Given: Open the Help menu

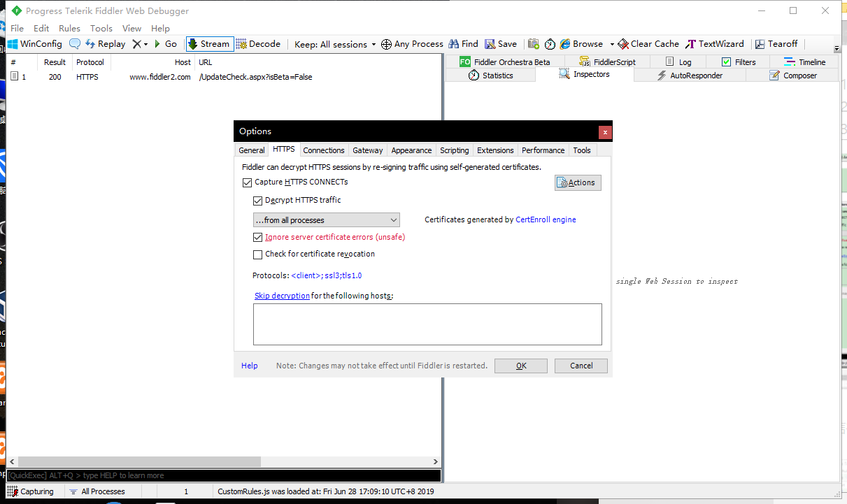Looking at the screenshot, I should (x=160, y=28).
